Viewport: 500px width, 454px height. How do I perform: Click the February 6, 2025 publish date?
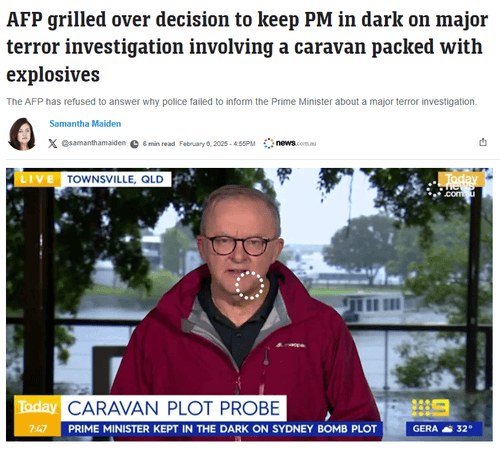217,144
